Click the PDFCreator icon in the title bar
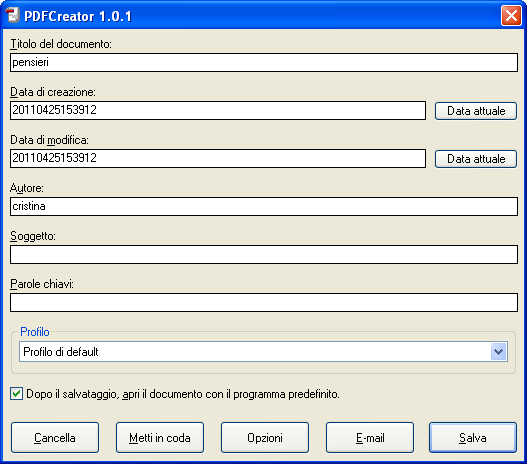 (12, 15)
